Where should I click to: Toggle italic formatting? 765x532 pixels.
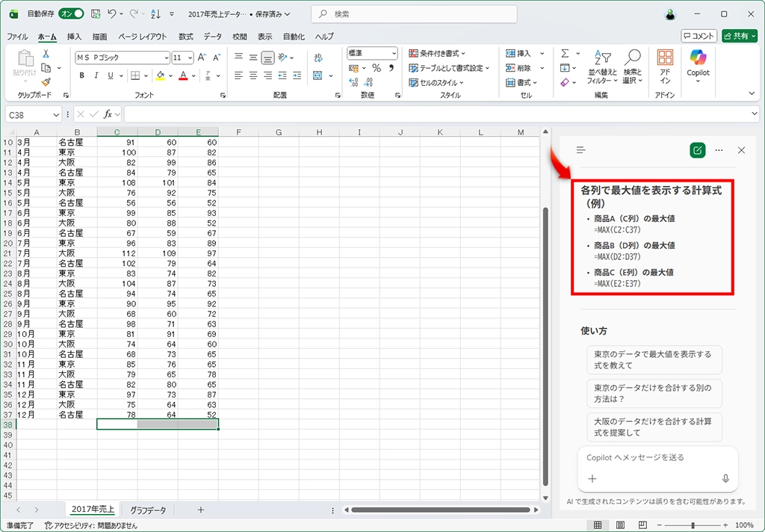[x=96, y=75]
